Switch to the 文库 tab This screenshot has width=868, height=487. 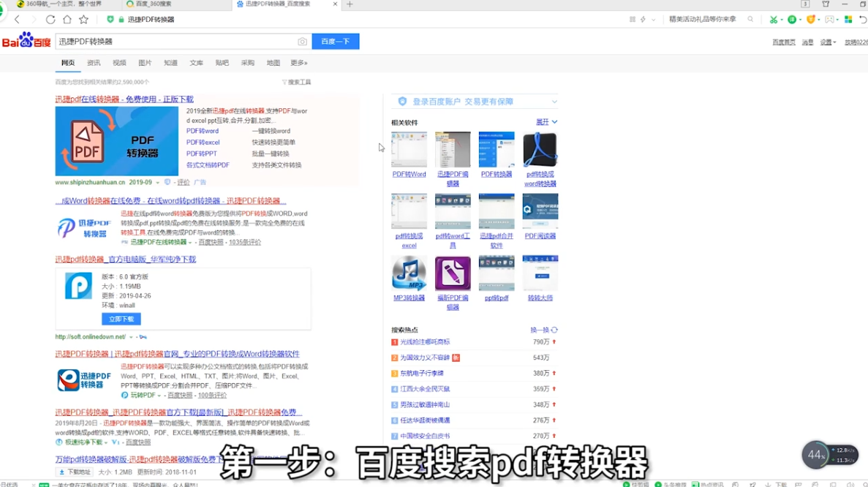[197, 63]
